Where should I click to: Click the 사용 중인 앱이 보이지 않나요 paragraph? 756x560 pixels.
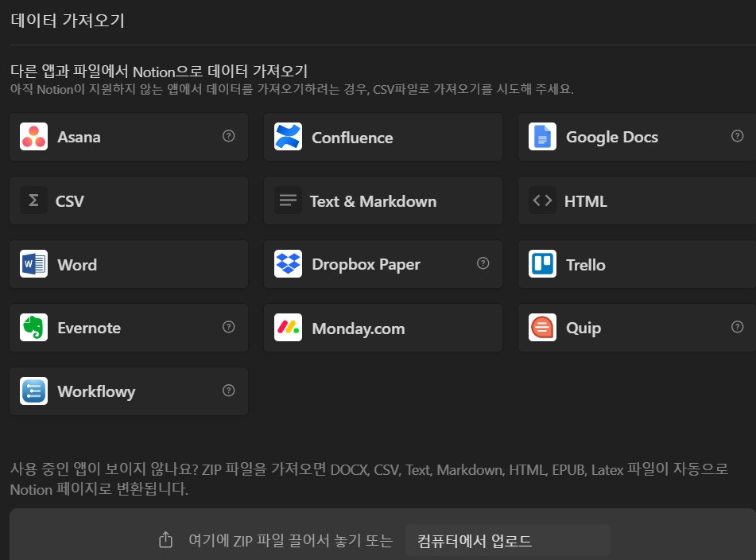[x=370, y=479]
